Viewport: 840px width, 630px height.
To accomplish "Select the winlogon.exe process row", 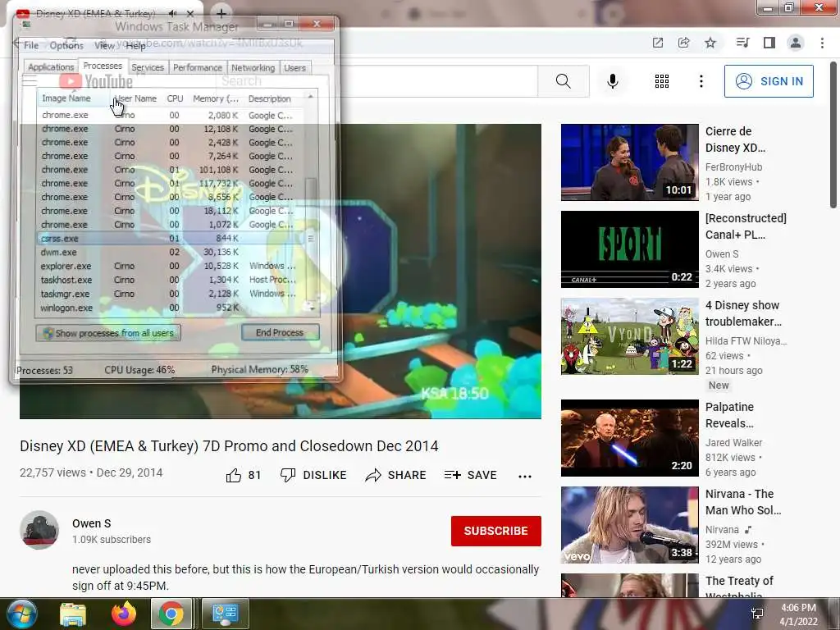I will click(171, 308).
